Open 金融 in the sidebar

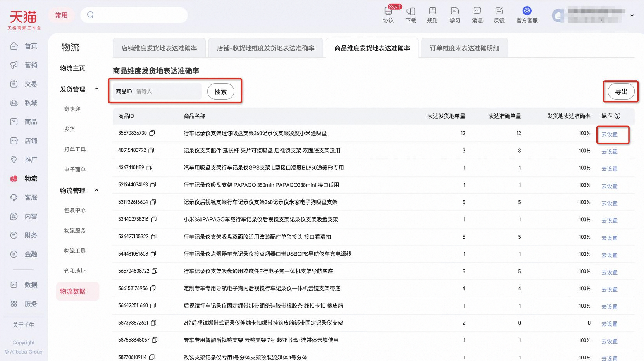pos(24,254)
